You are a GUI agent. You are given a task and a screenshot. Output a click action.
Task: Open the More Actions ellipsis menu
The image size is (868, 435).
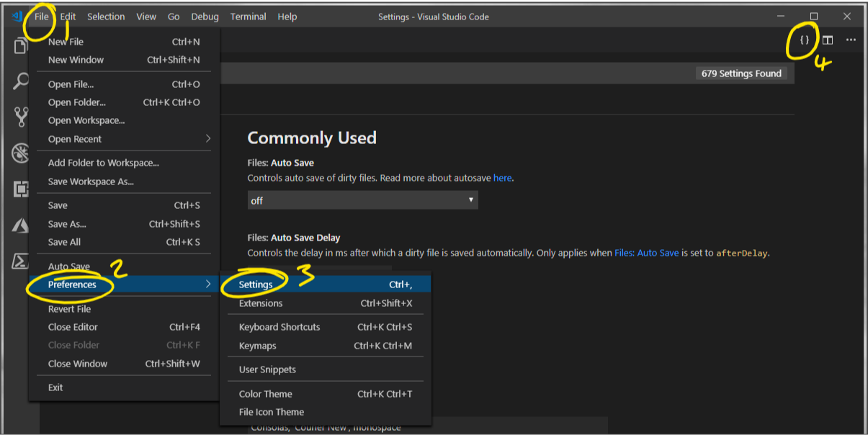coord(851,40)
